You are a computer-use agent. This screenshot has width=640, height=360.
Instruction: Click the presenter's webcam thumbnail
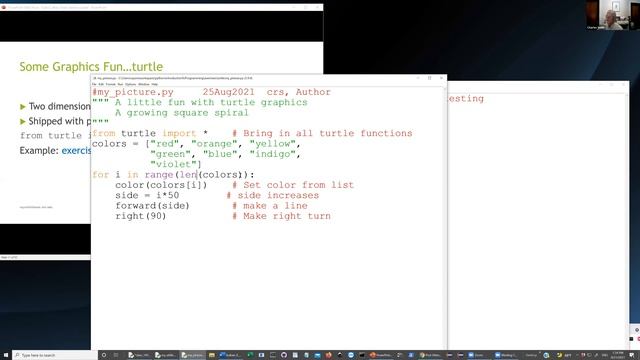tap(612, 15)
